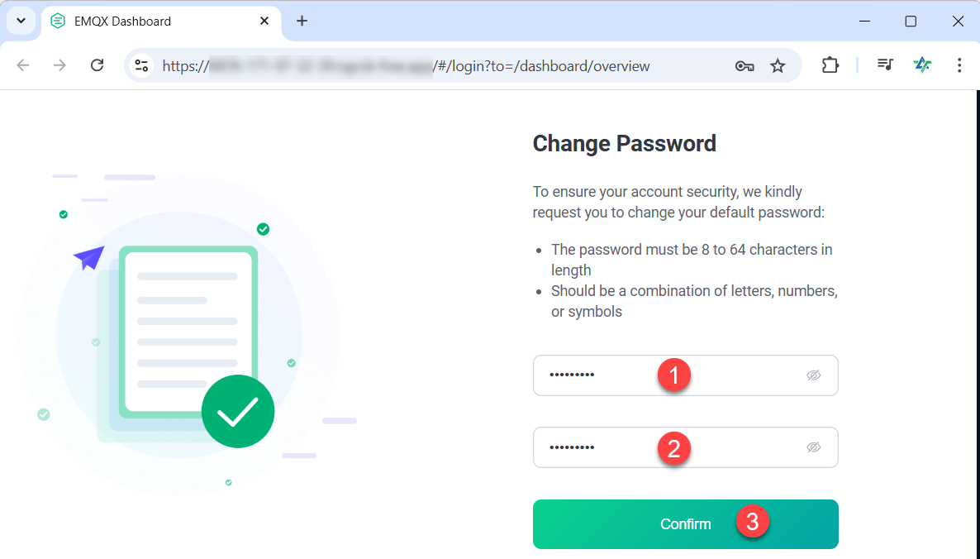Show the confirm password via eye icon
The width and height of the screenshot is (980, 559).
pos(813,447)
